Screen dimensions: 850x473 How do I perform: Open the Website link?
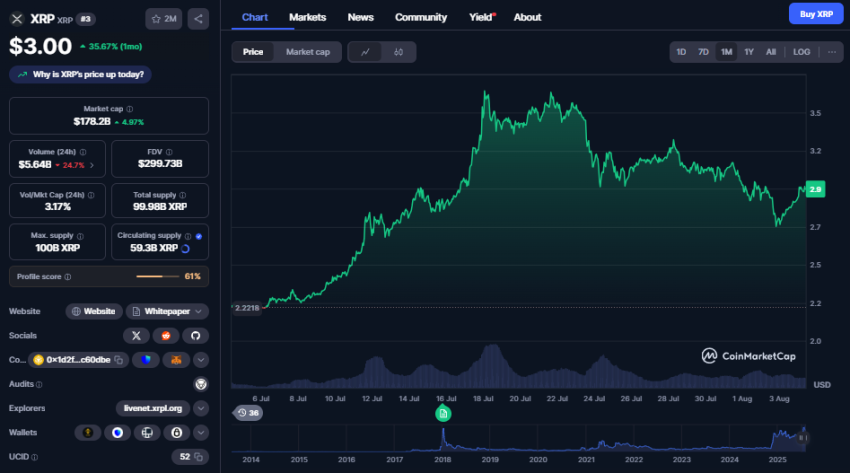pyautogui.click(x=94, y=312)
